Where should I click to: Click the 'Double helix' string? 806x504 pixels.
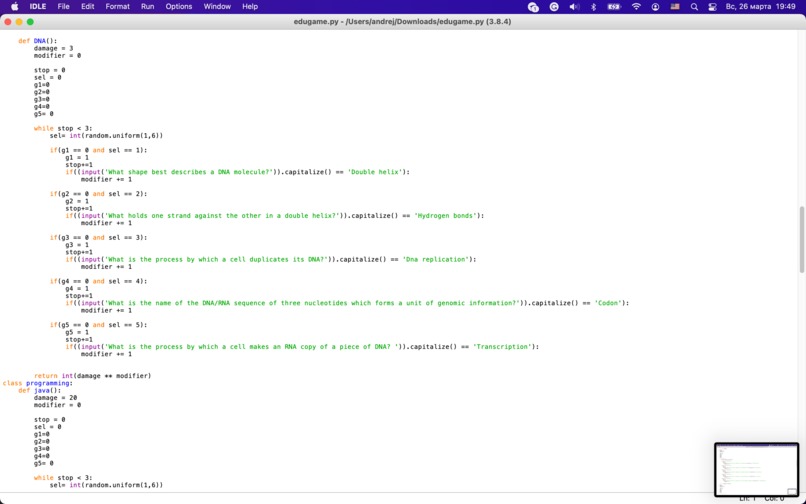click(x=375, y=172)
